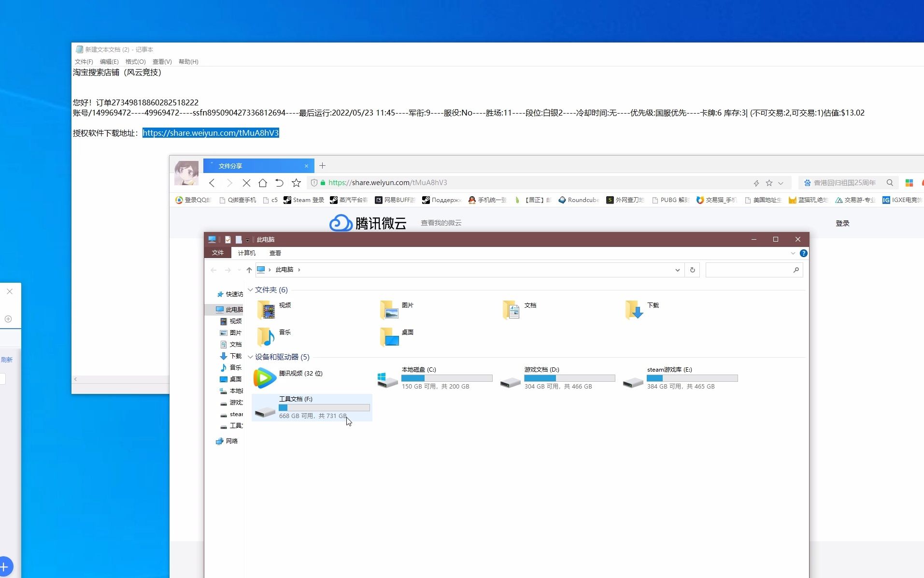924x578 pixels.
Task: Open Explorer address history dropdown
Action: click(x=677, y=270)
